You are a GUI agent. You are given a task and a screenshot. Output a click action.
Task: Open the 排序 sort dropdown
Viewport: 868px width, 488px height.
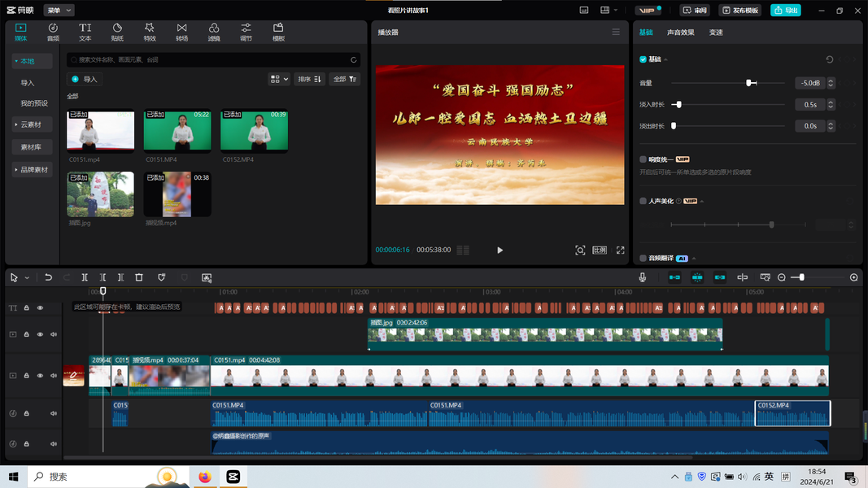click(x=309, y=79)
